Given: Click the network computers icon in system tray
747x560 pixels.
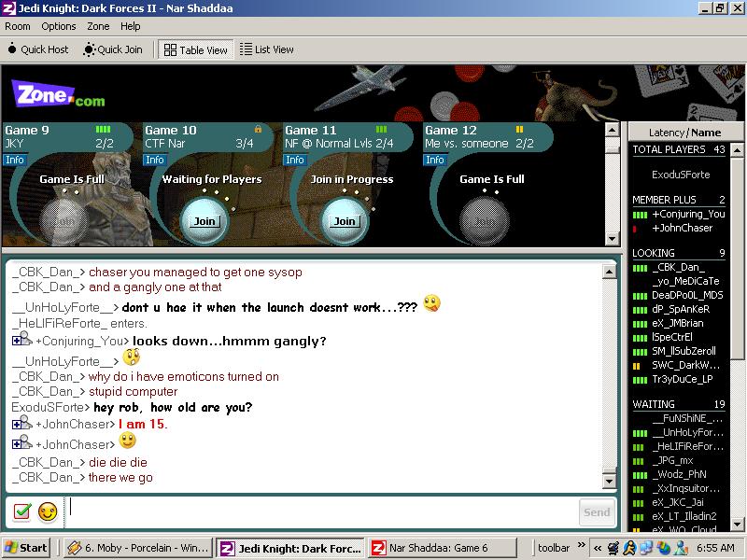Looking at the screenshot, I should (646, 548).
